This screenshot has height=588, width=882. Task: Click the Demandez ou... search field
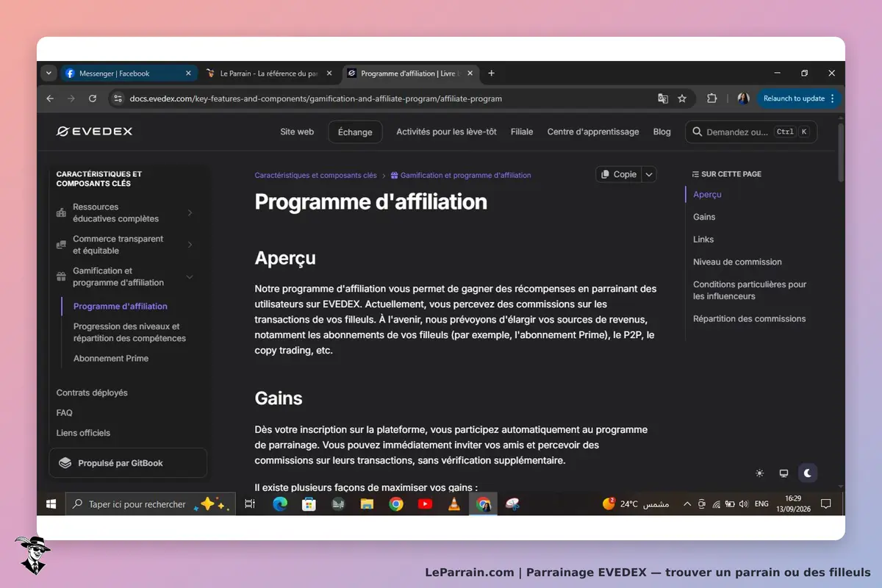coord(751,132)
